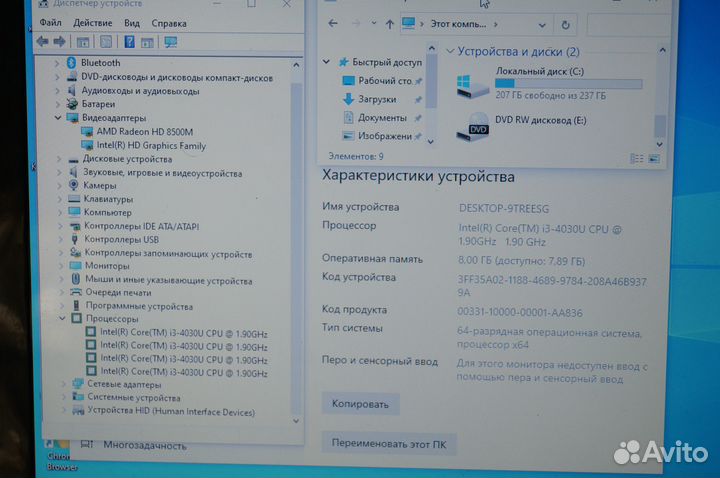Expand the Сетевые адаптеры category
This screenshot has width=720, height=478.
[x=63, y=384]
